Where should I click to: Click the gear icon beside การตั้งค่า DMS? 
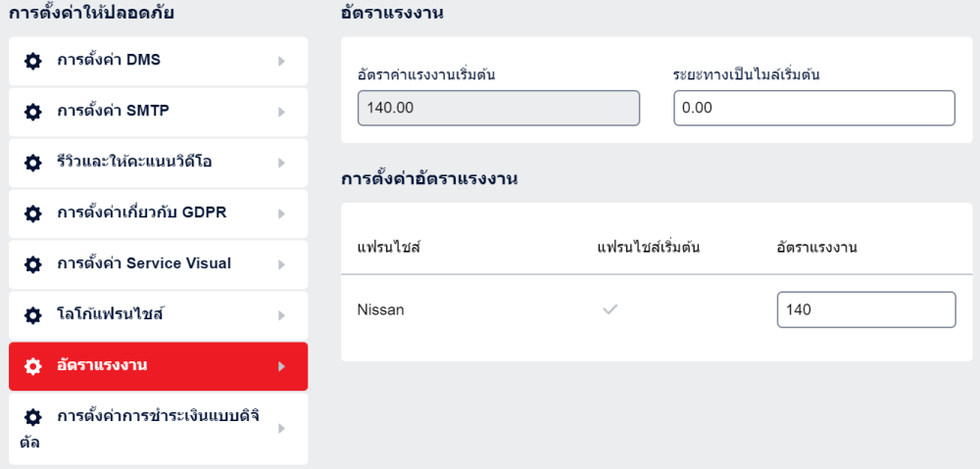click(33, 61)
